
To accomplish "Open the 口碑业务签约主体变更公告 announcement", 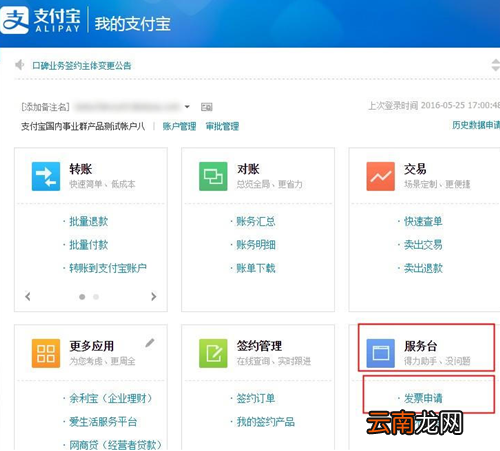I will coord(82,66).
